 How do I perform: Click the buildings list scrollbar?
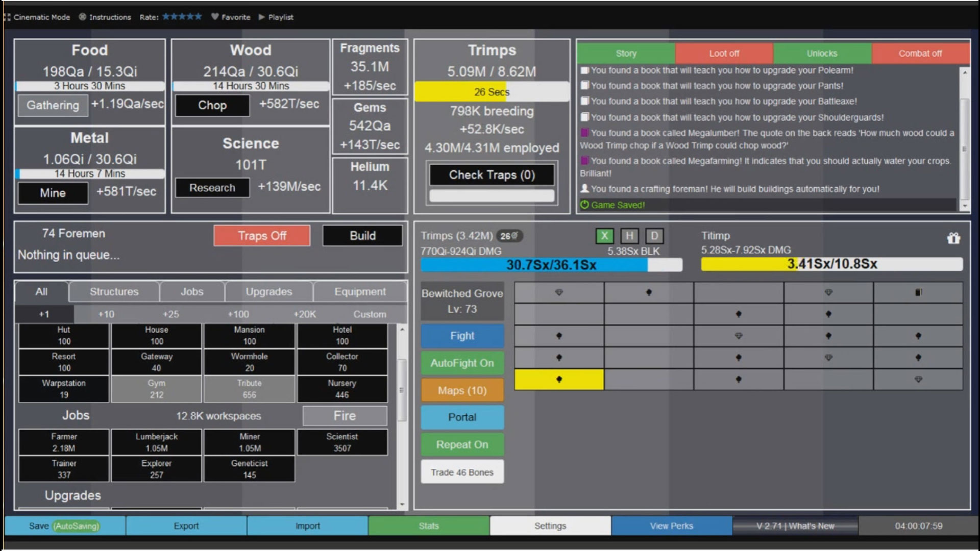(402, 390)
